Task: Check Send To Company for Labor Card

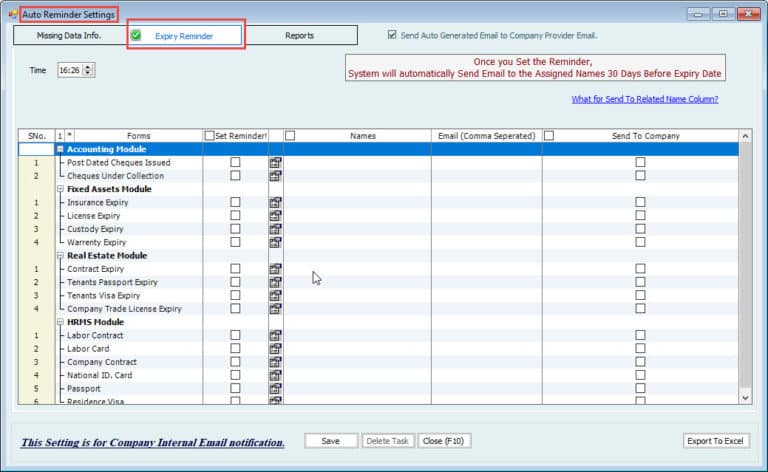Action: click(x=640, y=349)
